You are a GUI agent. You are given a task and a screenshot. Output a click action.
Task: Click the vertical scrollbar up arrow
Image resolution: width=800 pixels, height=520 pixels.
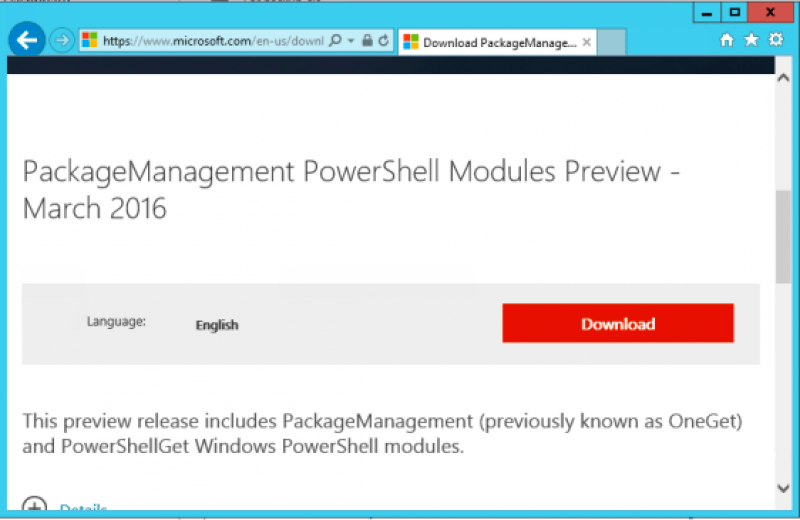tap(784, 78)
